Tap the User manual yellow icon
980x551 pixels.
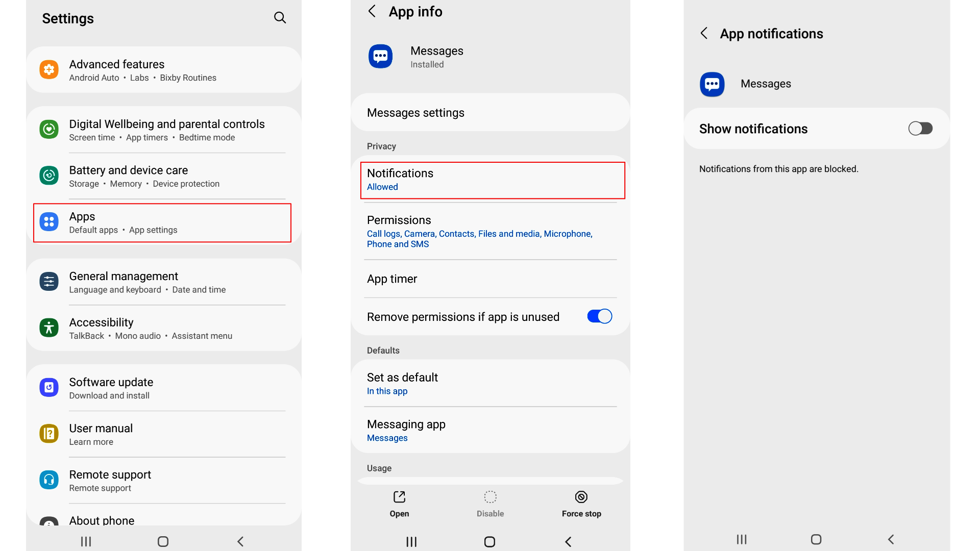tap(49, 434)
